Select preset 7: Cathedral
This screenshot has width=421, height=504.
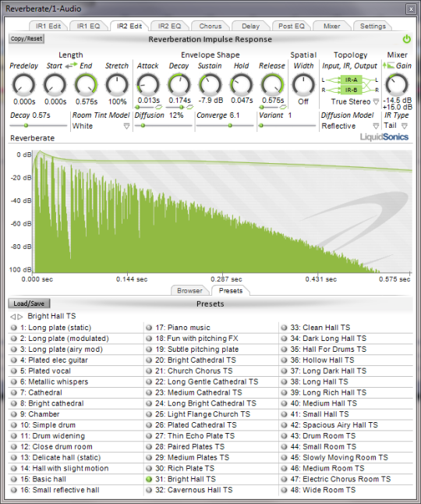(76, 392)
